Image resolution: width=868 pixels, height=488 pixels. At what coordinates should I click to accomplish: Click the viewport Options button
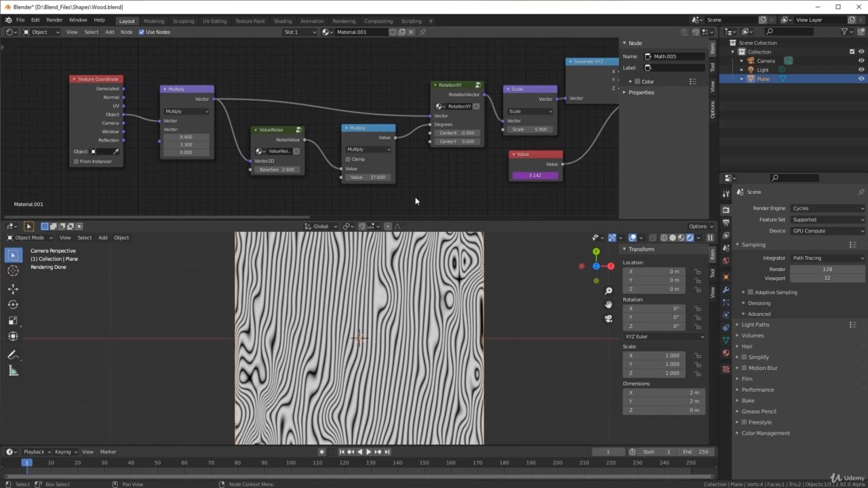pyautogui.click(x=701, y=226)
